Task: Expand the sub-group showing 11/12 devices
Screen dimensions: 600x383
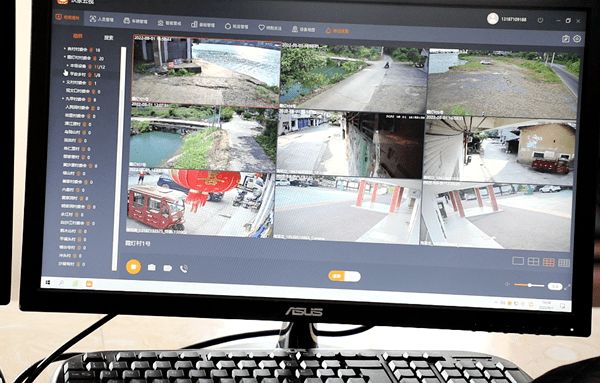Action: (68, 66)
